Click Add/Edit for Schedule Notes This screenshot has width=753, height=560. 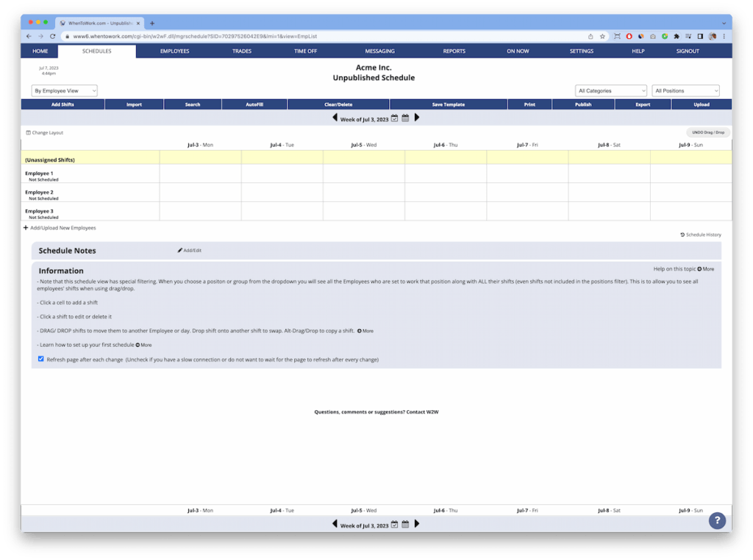pyautogui.click(x=190, y=251)
